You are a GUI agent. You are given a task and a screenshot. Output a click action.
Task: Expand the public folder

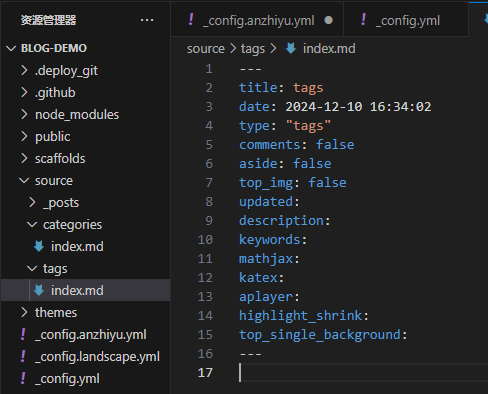coord(24,136)
